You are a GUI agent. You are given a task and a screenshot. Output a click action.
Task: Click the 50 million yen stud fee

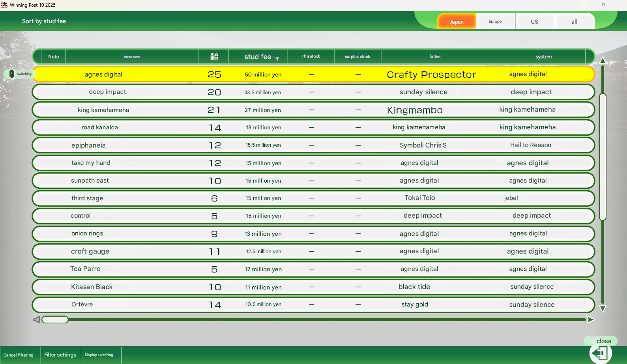pyautogui.click(x=263, y=75)
